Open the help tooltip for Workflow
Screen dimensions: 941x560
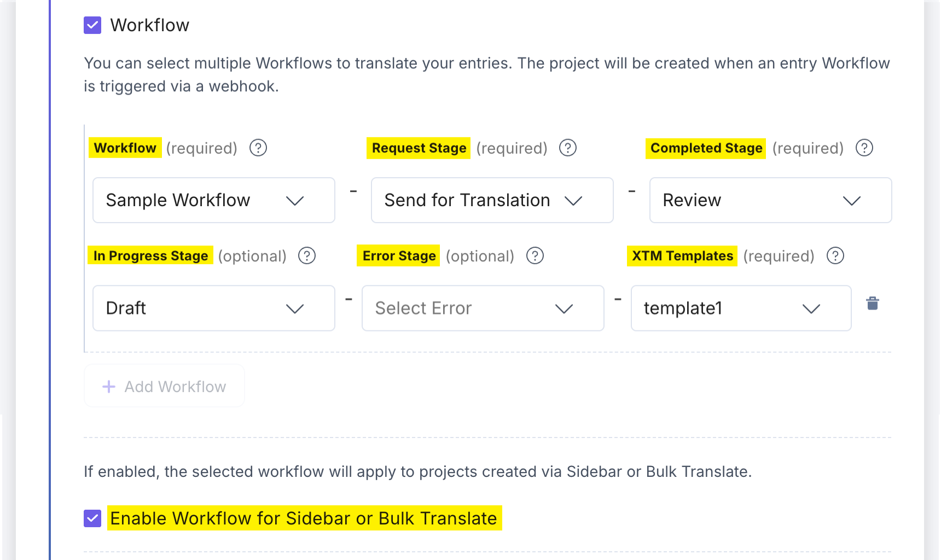258,148
